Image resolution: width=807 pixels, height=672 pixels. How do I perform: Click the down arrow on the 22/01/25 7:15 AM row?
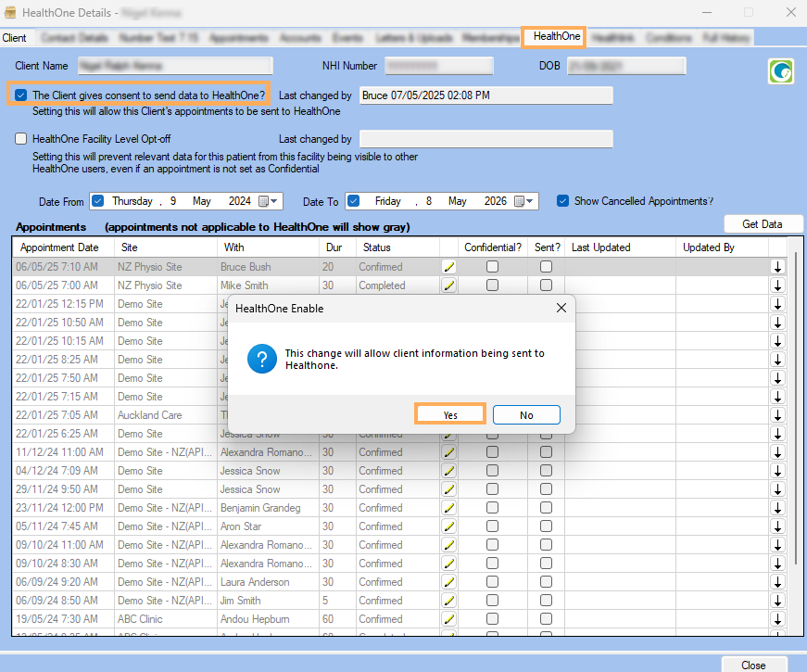[777, 397]
